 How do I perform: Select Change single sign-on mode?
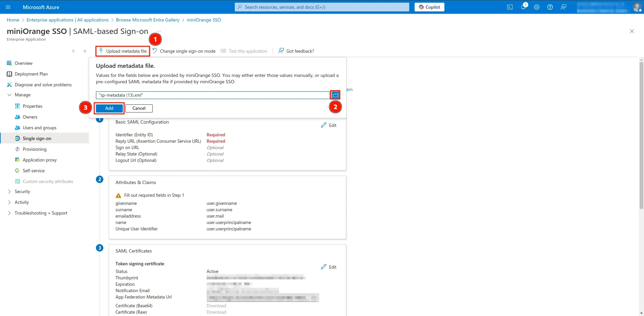point(188,51)
